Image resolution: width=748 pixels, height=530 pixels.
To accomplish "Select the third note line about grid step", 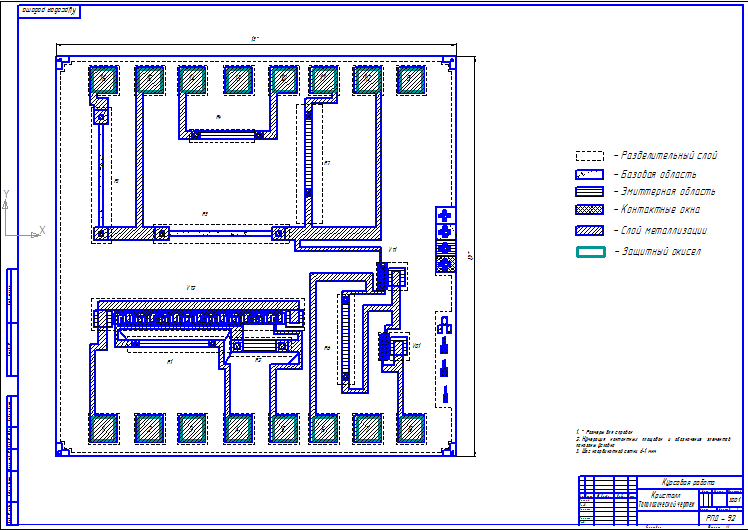I will 616,451.
